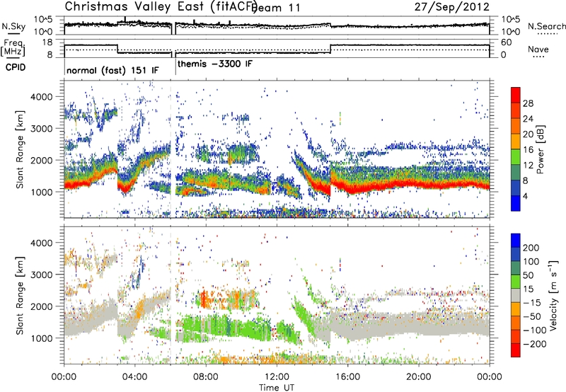Click the 'normal (fast) 151 IF' text

(112, 70)
